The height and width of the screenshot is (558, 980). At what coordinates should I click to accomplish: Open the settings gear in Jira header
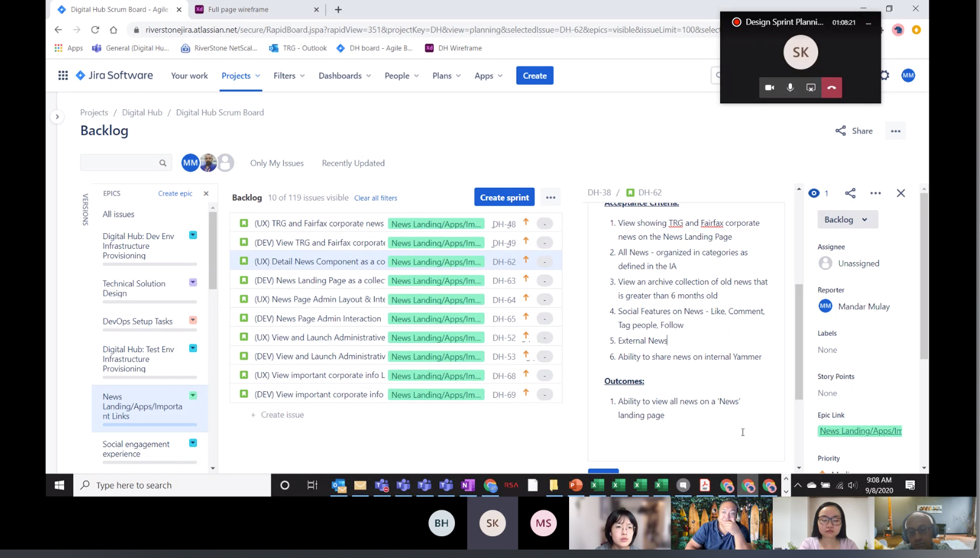(x=885, y=75)
